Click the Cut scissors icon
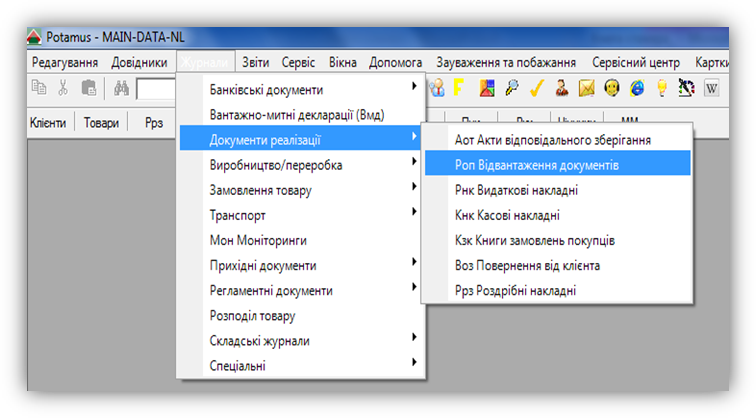This screenshot has height=418, width=756. click(x=63, y=88)
